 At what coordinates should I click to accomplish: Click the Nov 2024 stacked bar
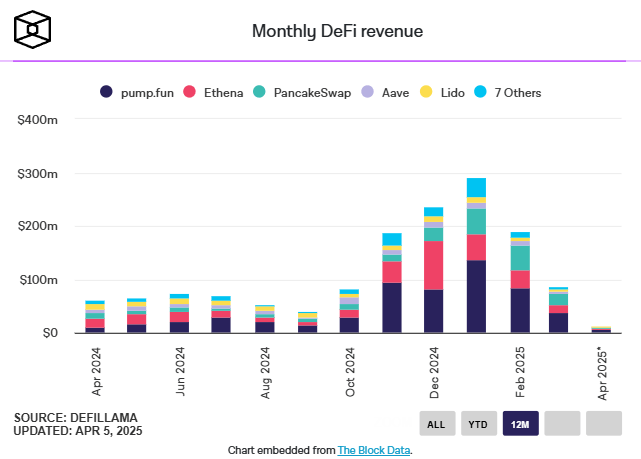coord(392,283)
